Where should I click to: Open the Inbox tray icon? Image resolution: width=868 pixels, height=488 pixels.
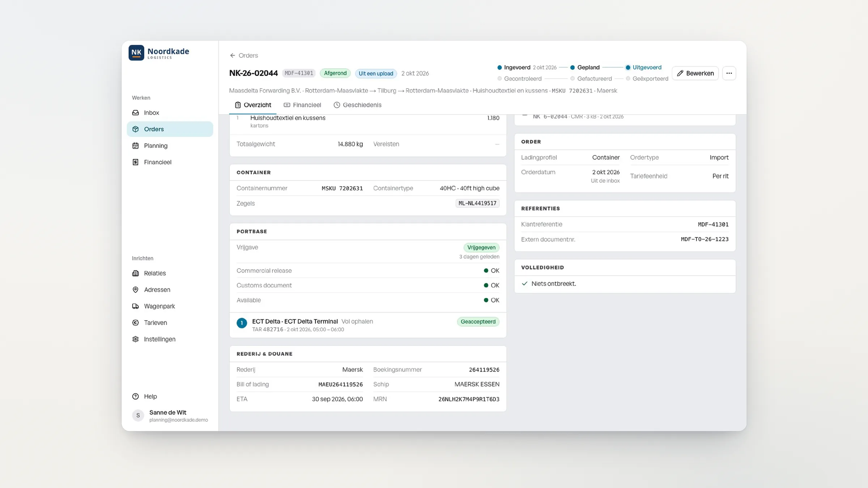(x=136, y=113)
